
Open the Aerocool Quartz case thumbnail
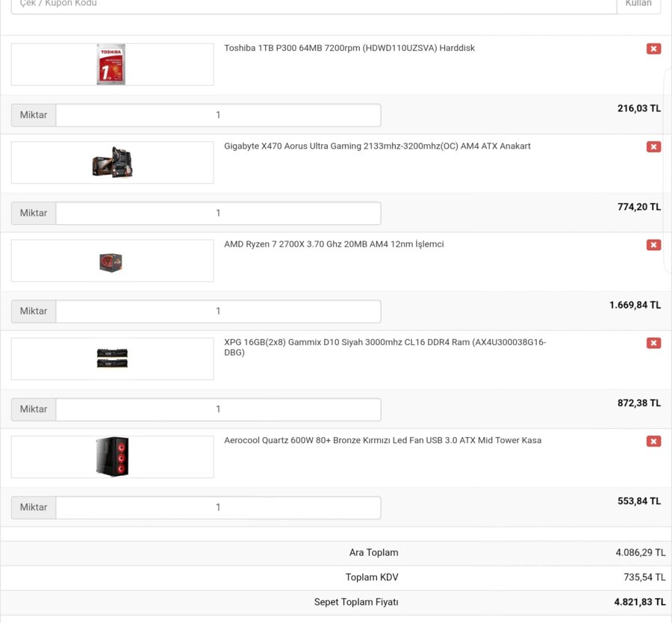[112, 456]
